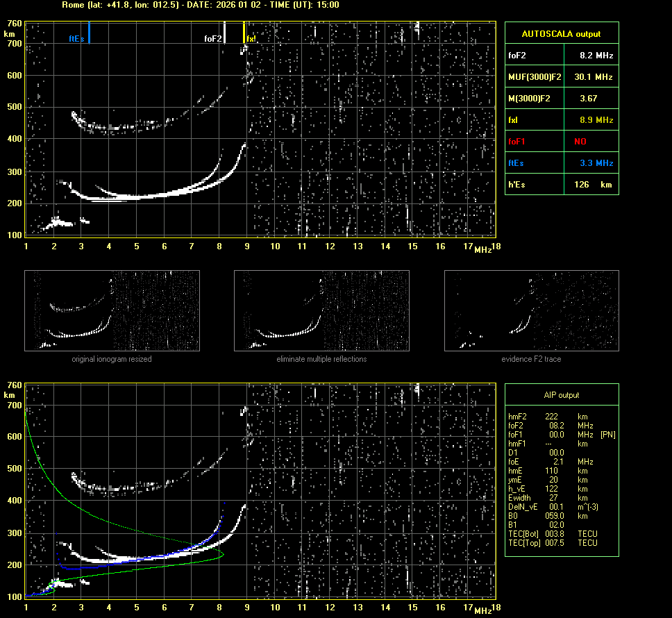The height and width of the screenshot is (618, 672).
Task: Click the blue ftEs marker line
Action: (90, 33)
